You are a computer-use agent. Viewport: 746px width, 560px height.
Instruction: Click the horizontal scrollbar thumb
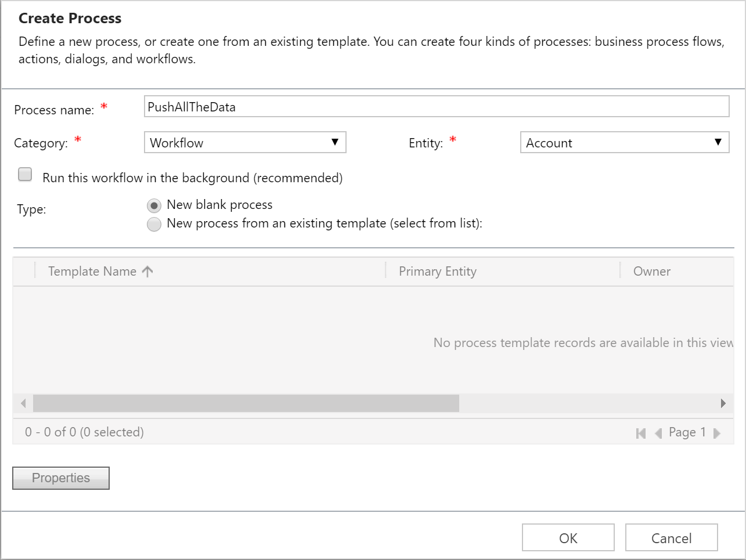[x=246, y=403]
